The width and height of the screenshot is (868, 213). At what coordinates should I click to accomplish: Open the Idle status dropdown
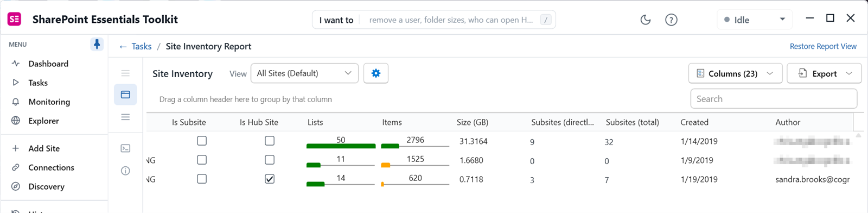pos(755,20)
